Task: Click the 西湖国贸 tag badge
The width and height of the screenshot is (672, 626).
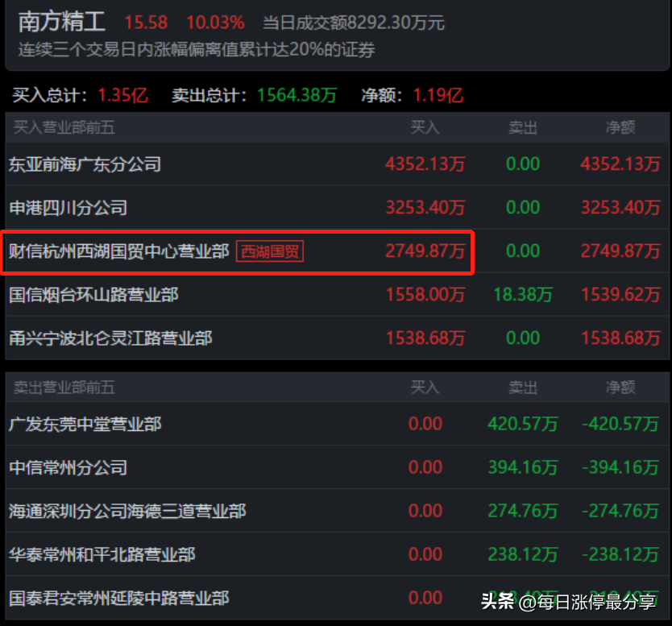Action: (270, 251)
